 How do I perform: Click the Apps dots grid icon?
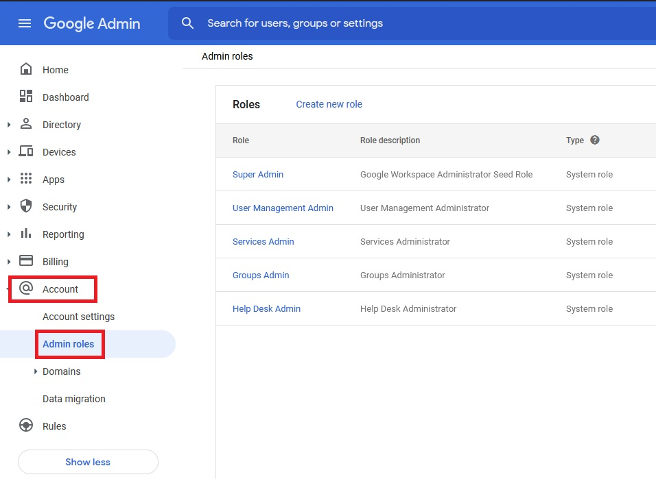coord(26,179)
